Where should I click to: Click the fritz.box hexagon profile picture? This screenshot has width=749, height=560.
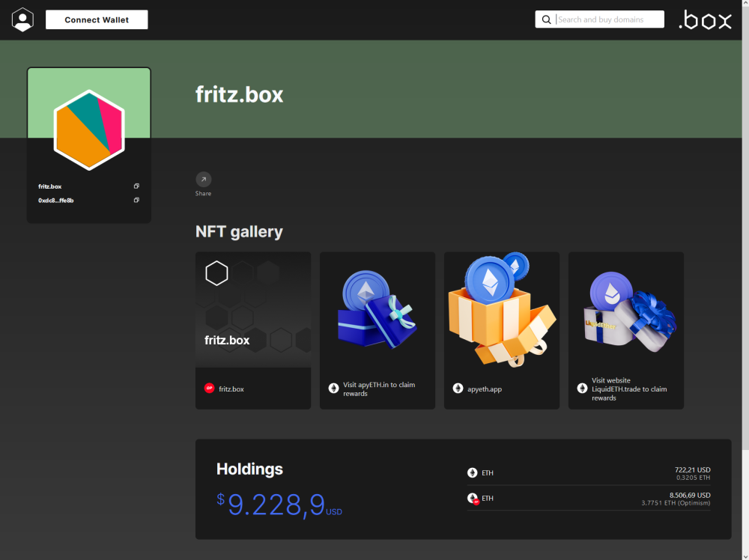tap(89, 130)
